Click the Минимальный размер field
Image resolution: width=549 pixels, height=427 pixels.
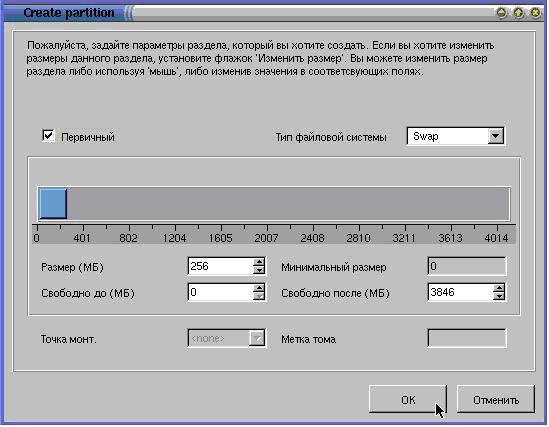pyautogui.click(x=467, y=266)
